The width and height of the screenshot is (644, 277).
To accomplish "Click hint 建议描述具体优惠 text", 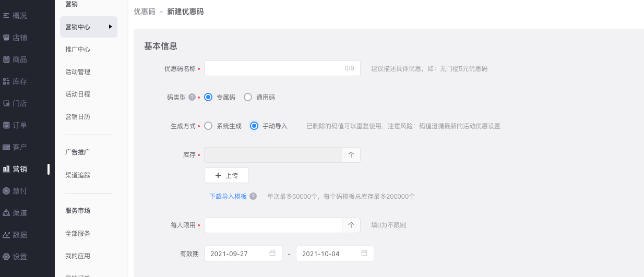I will (x=430, y=68).
